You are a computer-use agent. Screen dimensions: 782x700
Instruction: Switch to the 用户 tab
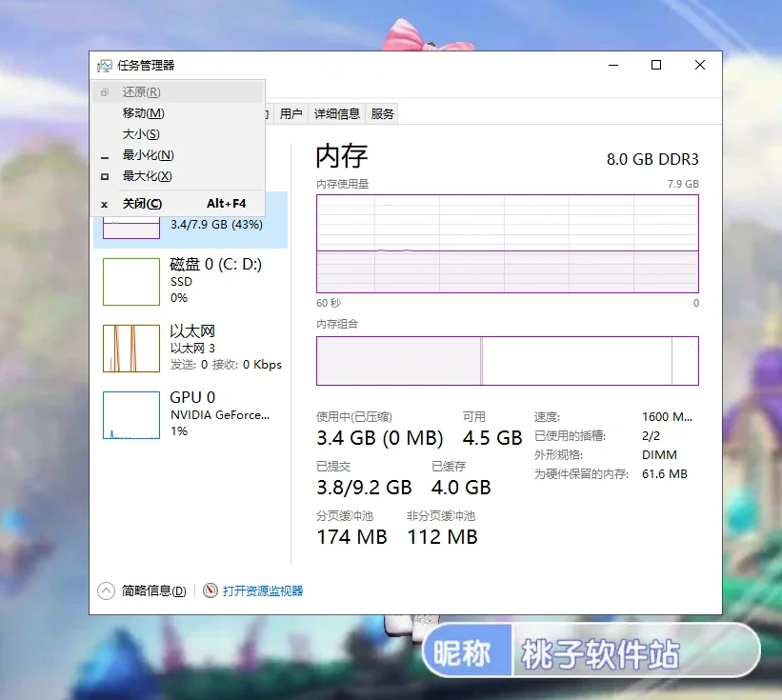click(x=291, y=114)
